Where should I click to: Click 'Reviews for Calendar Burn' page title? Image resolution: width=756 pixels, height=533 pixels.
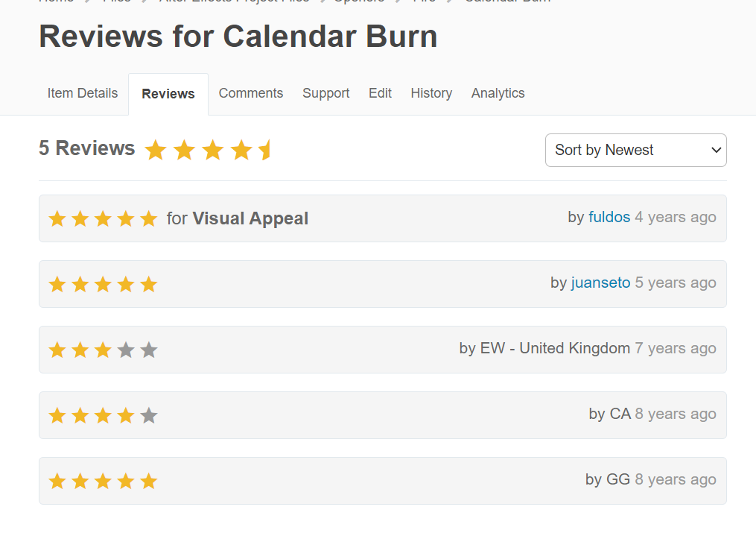pyautogui.click(x=238, y=37)
